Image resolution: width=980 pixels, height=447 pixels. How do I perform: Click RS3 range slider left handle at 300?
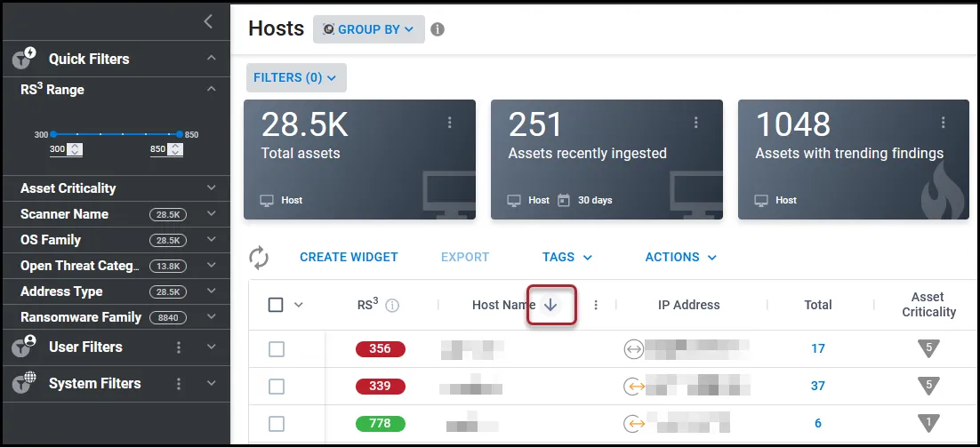pyautogui.click(x=53, y=134)
